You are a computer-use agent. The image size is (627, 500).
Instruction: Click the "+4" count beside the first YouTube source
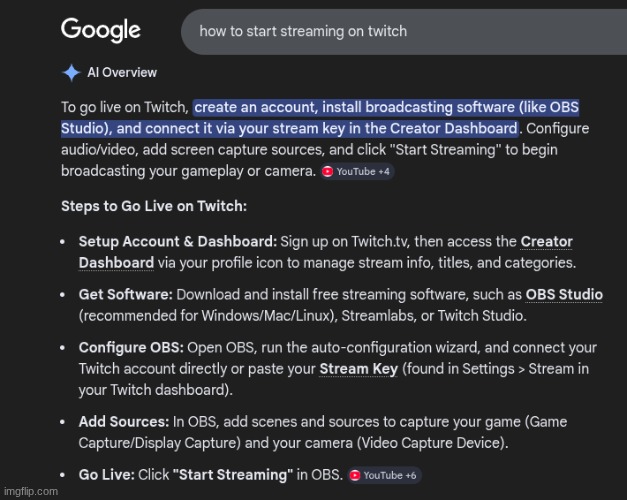[384, 172]
